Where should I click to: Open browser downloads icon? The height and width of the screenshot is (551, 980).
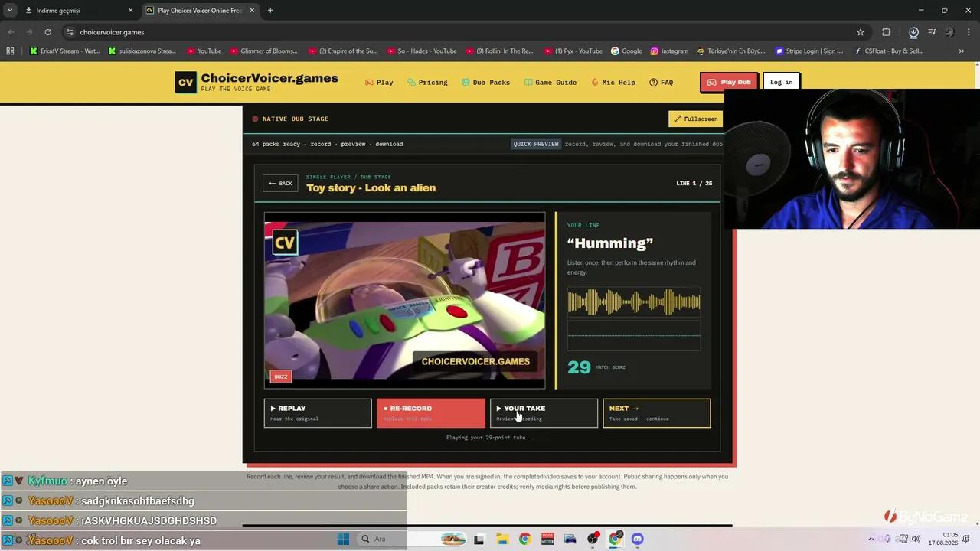(913, 32)
